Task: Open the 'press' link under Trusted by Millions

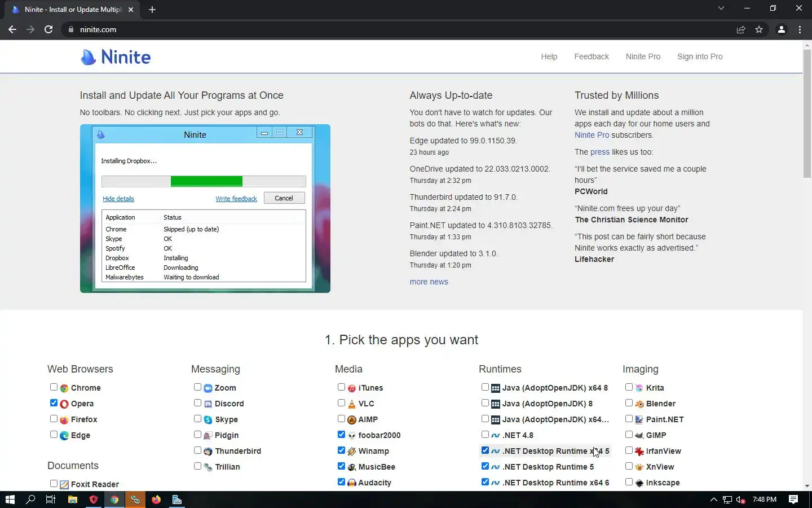Action: point(600,152)
